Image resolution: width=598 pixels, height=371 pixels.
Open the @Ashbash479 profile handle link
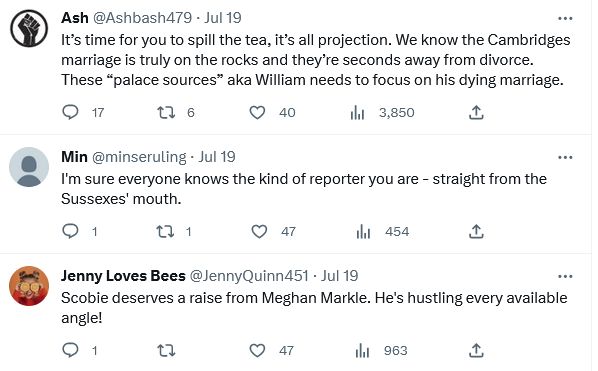click(x=142, y=18)
